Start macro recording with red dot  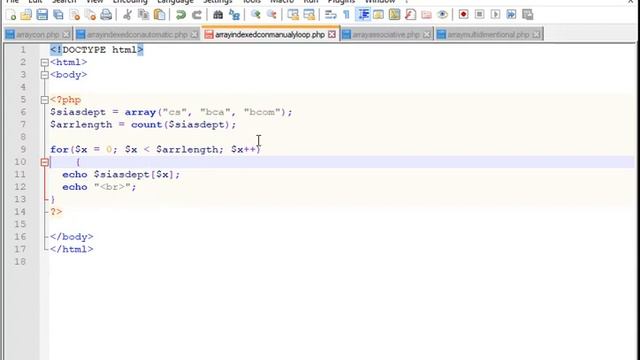click(x=463, y=15)
